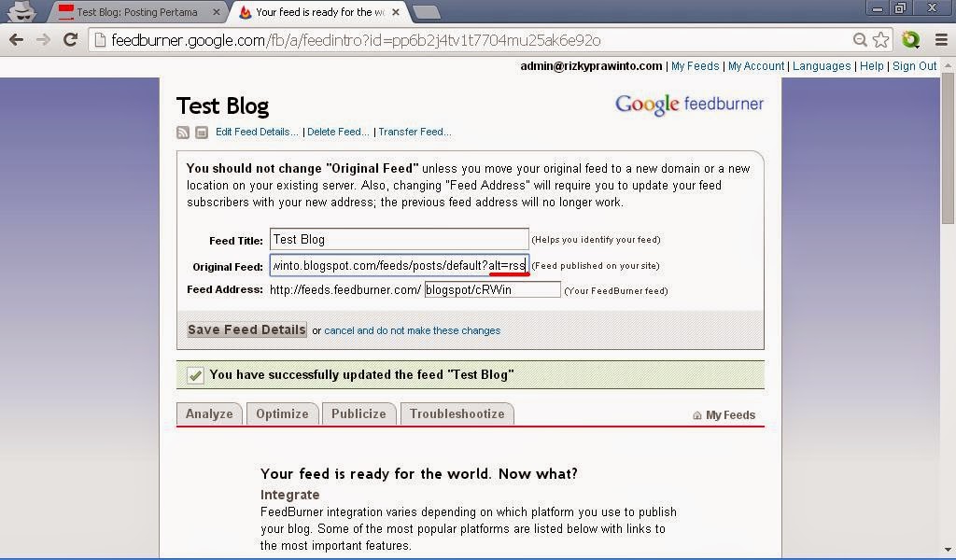Click the Google feedburner logo
This screenshot has width=956, height=560.
[689, 105]
